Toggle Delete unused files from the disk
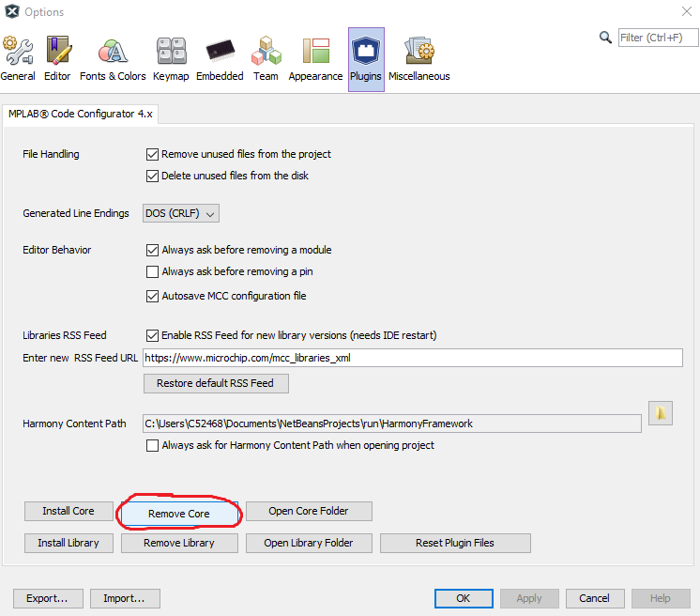The image size is (700, 616). pyautogui.click(x=152, y=176)
